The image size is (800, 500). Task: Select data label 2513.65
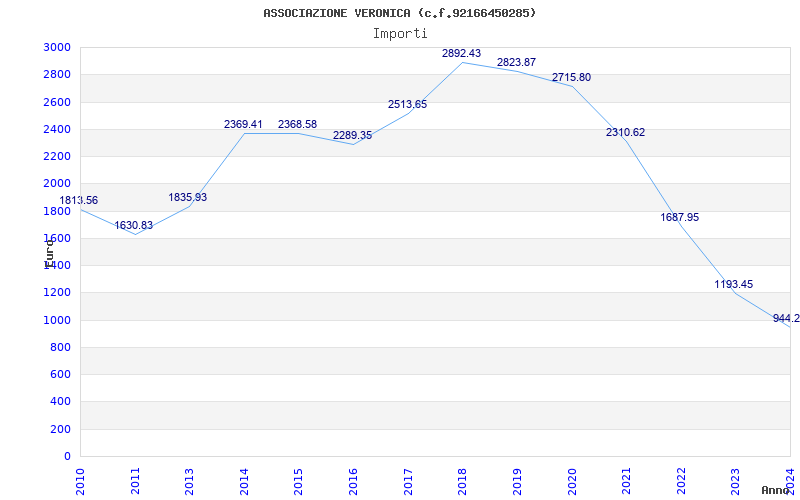408,105
